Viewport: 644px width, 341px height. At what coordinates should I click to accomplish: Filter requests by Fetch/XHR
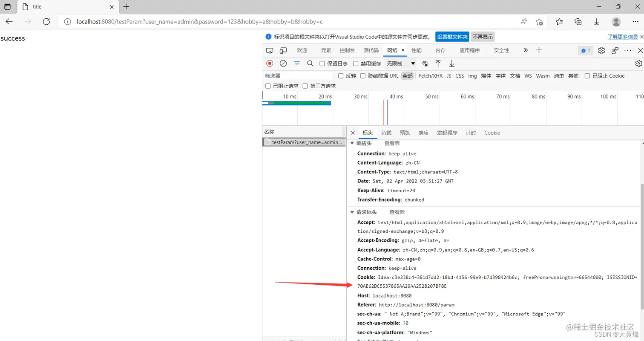pos(431,76)
